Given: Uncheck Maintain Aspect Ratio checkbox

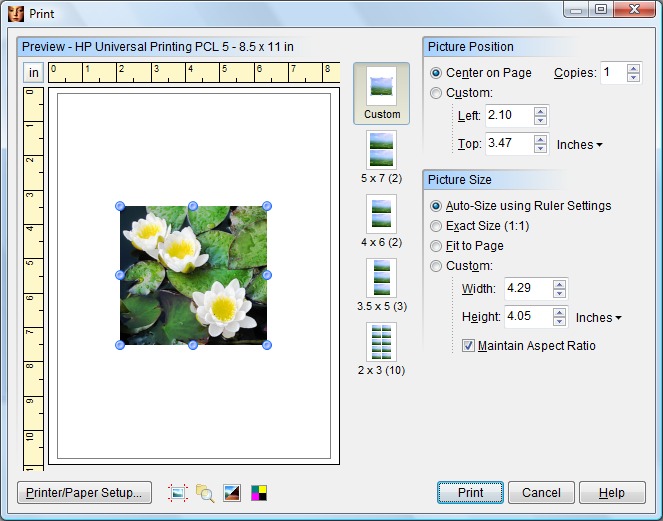Looking at the screenshot, I should click(x=468, y=346).
